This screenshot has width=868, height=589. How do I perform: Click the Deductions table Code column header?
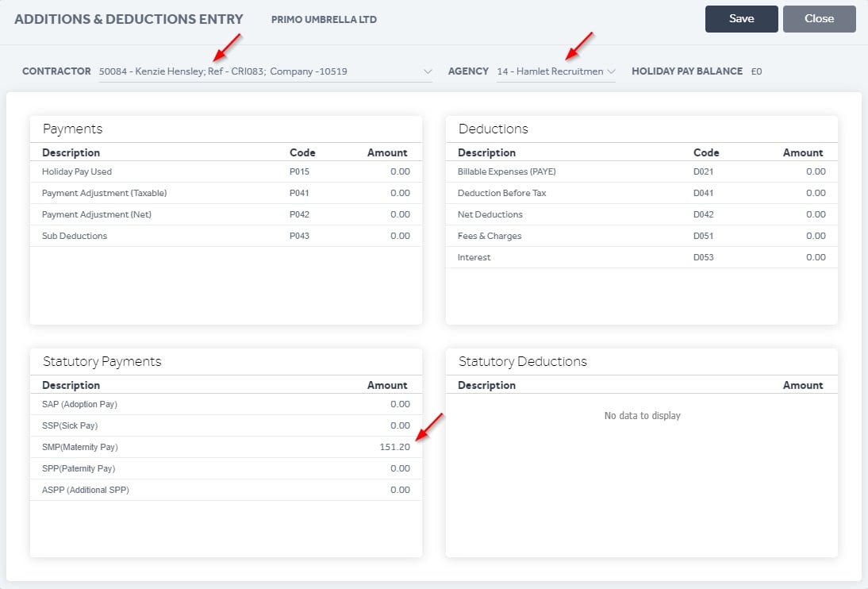pos(706,152)
